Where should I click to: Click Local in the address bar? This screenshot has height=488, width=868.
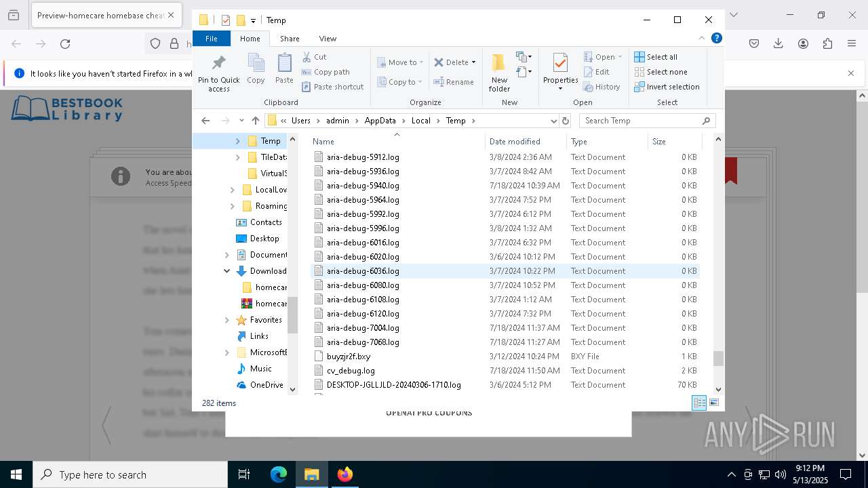(x=420, y=121)
